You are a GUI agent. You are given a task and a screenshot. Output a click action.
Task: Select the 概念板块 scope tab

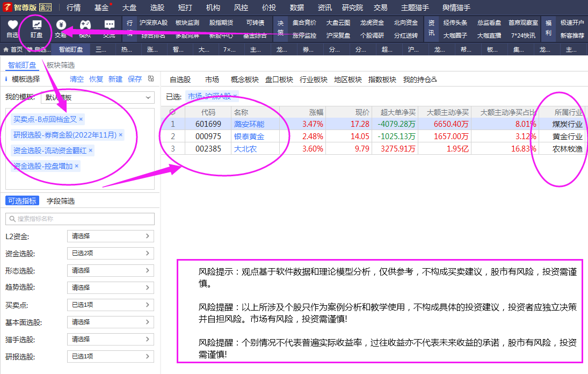[x=245, y=80]
